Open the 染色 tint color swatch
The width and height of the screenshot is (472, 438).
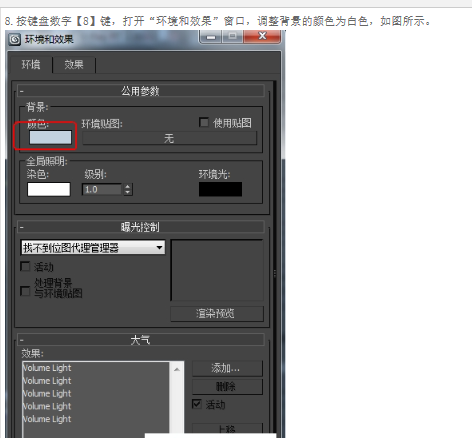[49, 189]
